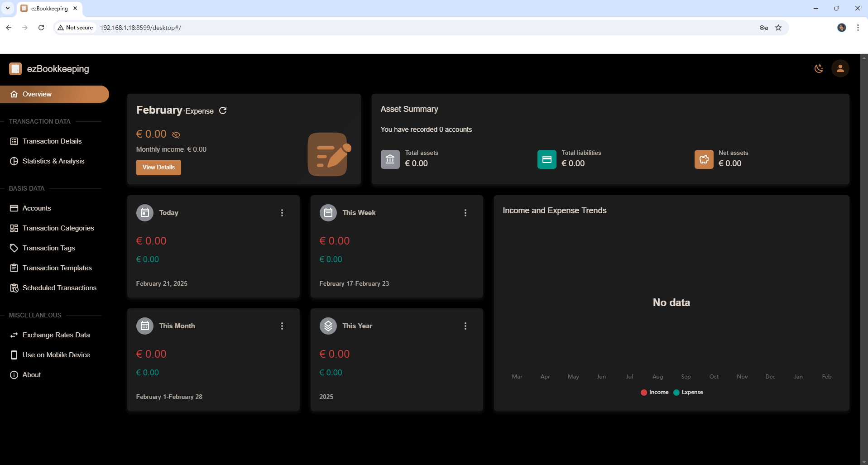Open the Chrome three-dot menu

[858, 28]
